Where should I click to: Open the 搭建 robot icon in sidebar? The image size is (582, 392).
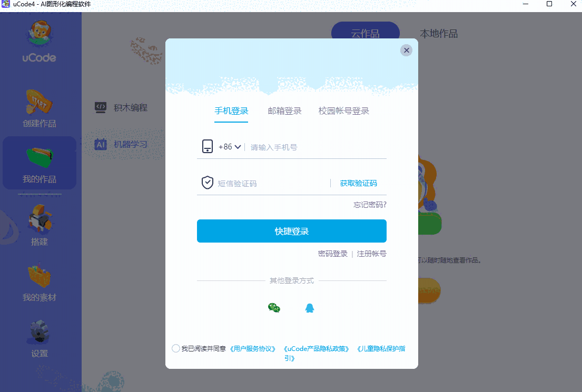pos(40,219)
